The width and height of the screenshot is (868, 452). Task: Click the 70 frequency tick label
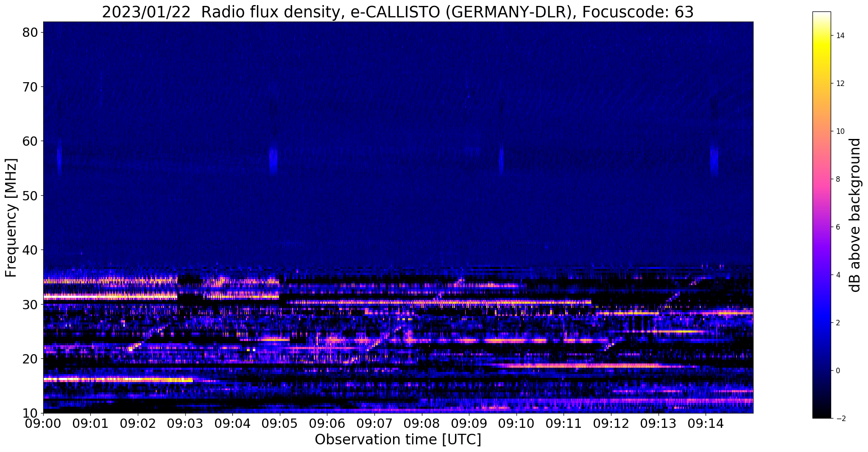pyautogui.click(x=30, y=87)
